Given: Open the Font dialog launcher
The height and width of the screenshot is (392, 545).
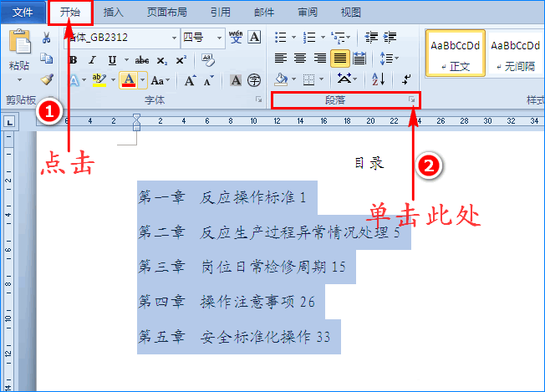Looking at the screenshot, I should click(x=258, y=100).
